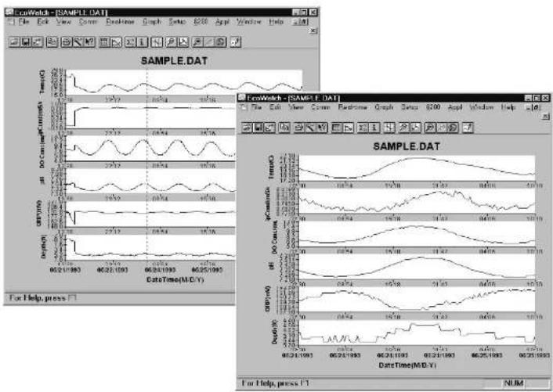This screenshot has width=553, height=392.
Task: Click the printer icon in the front window toolbar
Action: pos(299,128)
